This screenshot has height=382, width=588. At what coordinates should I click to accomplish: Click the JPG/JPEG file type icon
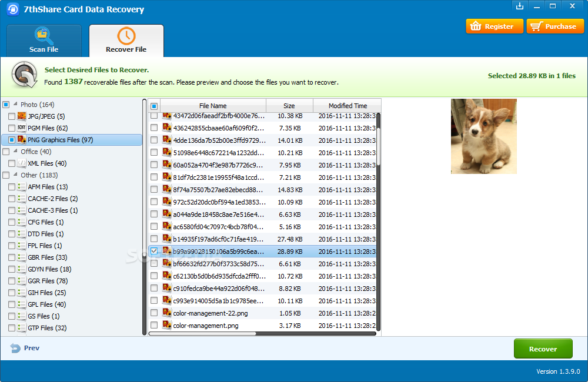[22, 116]
